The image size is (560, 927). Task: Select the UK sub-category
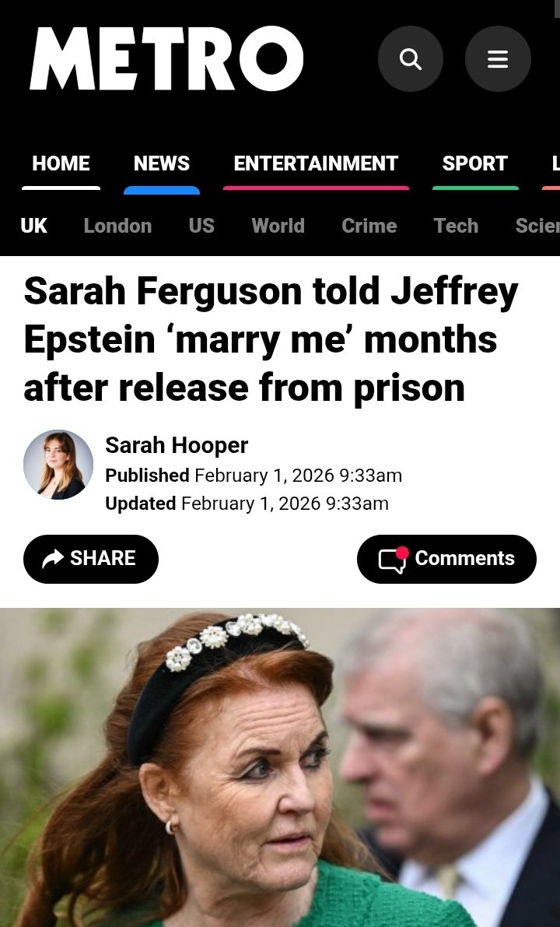tap(33, 225)
